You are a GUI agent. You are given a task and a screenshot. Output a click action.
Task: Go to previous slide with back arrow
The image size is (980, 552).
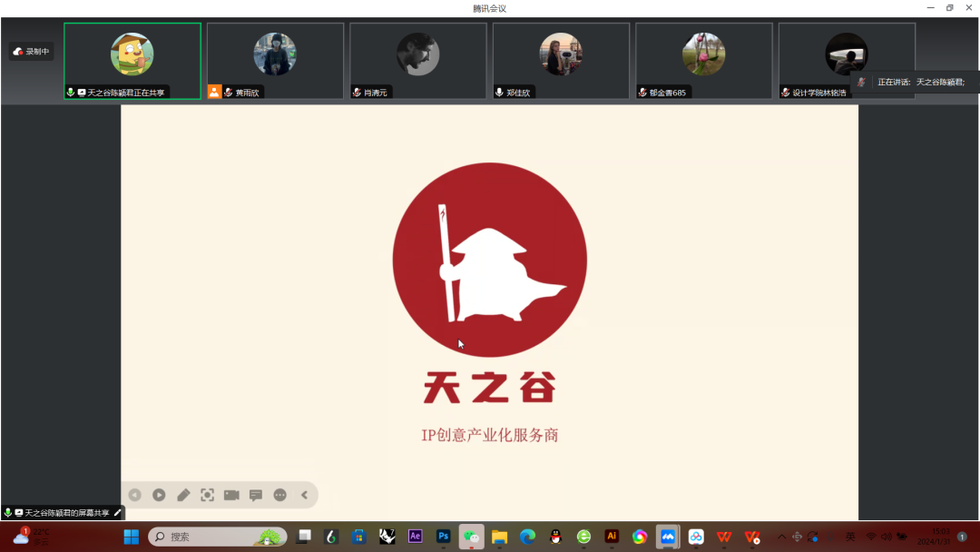coord(134,495)
